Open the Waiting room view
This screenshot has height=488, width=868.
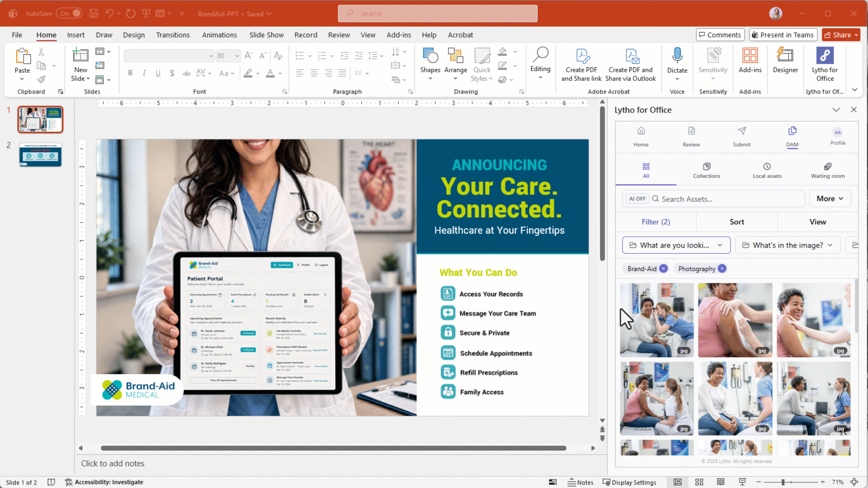(828, 170)
